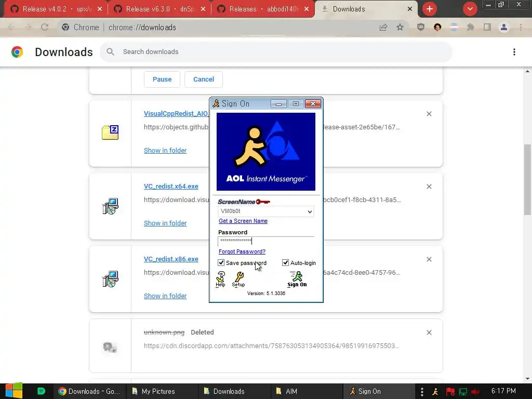Open the VC_redist.x64.exe file link

pos(171,187)
